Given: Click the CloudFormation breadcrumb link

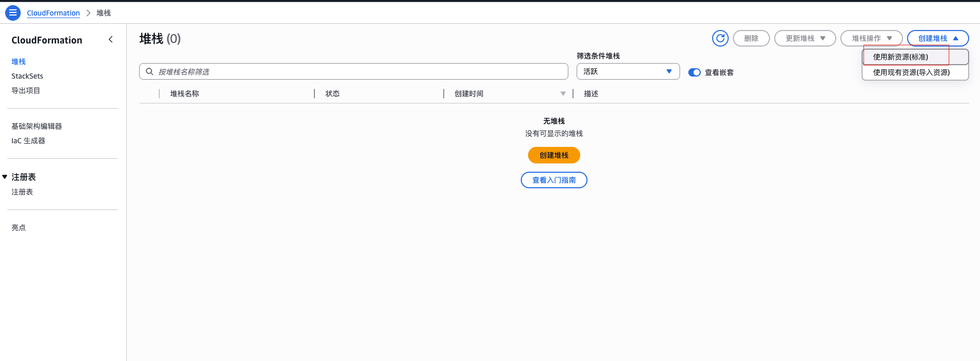Looking at the screenshot, I should [53, 13].
